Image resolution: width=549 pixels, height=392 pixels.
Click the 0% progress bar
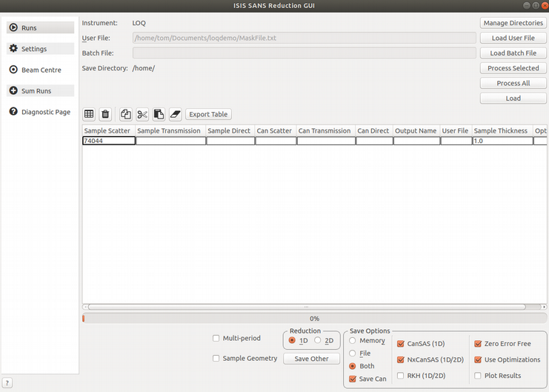(314, 319)
